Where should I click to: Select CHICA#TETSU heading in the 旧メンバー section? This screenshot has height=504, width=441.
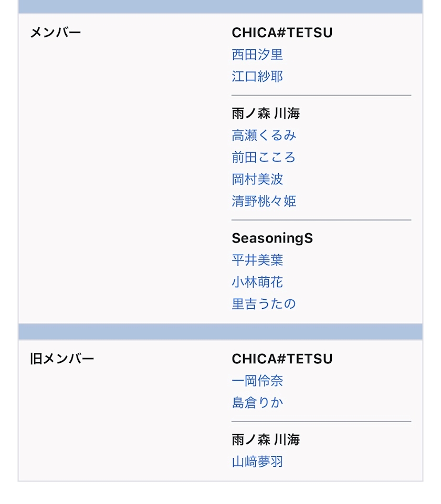pos(282,359)
